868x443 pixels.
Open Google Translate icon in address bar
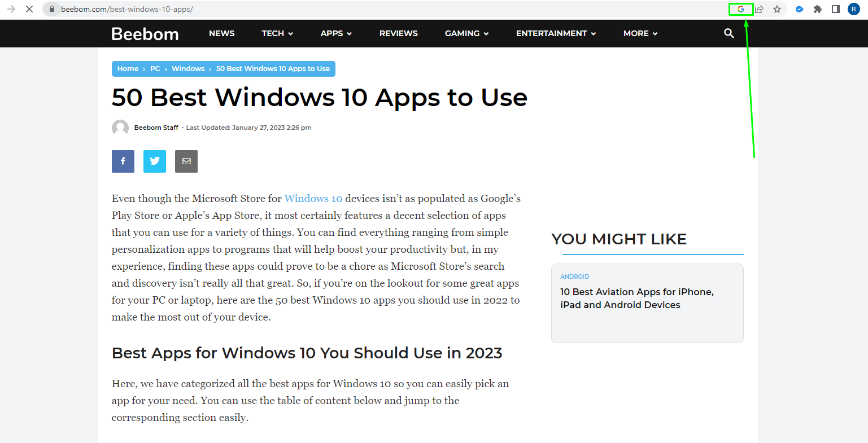741,9
